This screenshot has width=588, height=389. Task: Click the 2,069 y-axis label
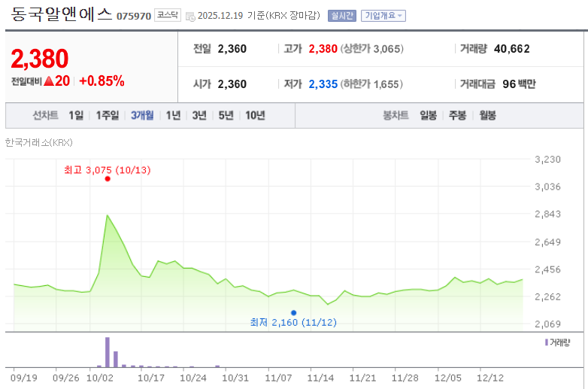[547, 324]
